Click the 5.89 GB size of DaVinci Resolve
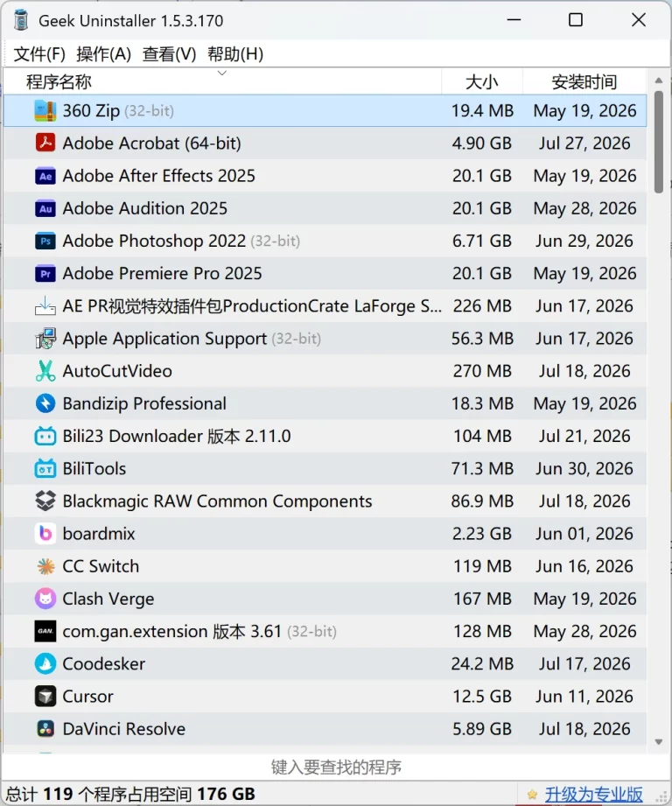This screenshot has height=806, width=672. pos(482,729)
